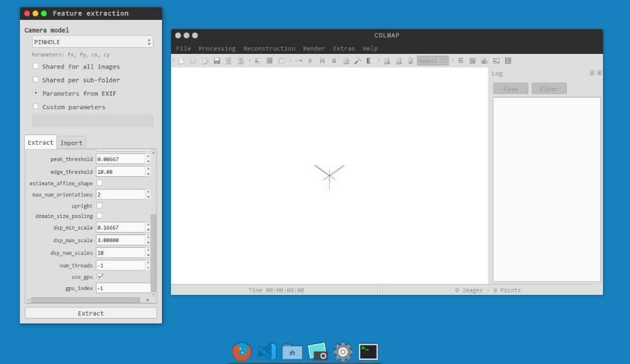Enable Shared for all images checkbox
The height and width of the screenshot is (364, 630).
(36, 66)
